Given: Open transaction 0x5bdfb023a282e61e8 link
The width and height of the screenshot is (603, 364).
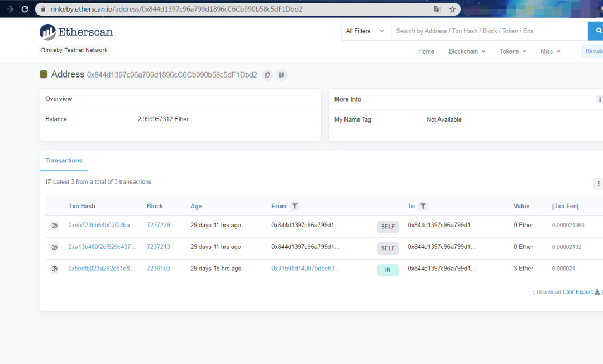Looking at the screenshot, I should (102, 269).
